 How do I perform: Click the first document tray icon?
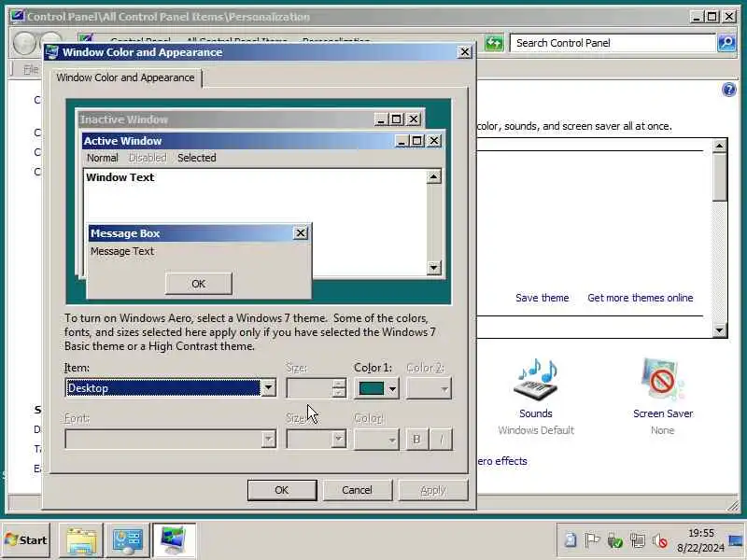point(571,540)
